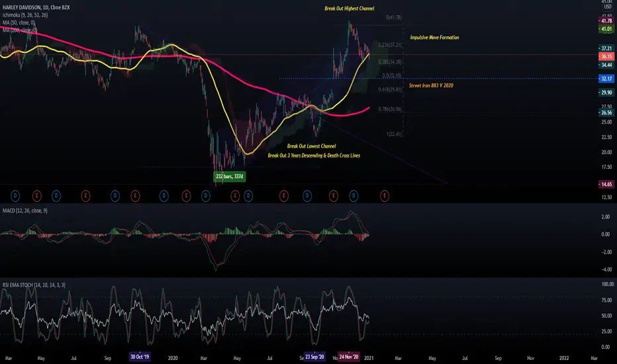617x364 pixels.
Task: Click the 0.786(26.56) Fibonacci level label
Action: pos(390,109)
